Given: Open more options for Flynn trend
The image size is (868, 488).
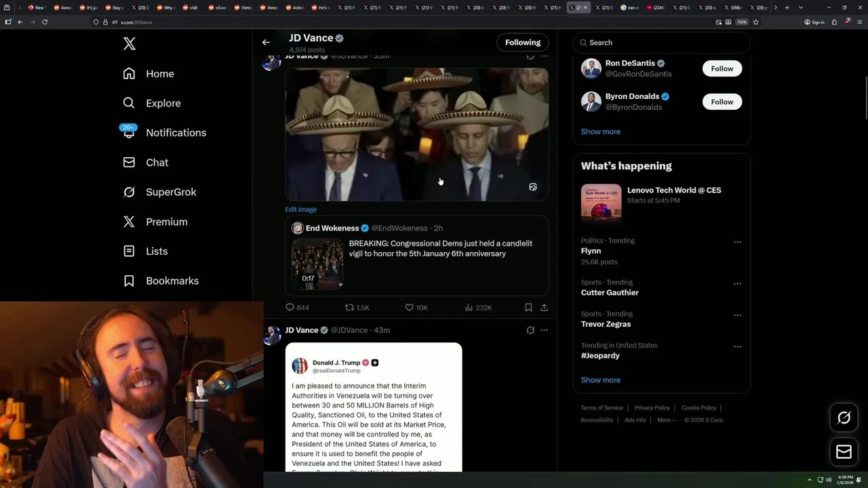Looking at the screenshot, I should pos(737,242).
